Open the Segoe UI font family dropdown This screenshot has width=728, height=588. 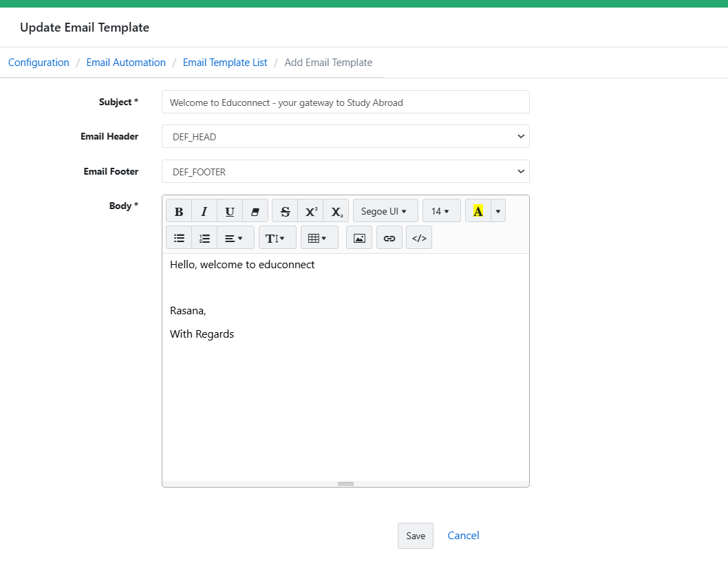pos(385,211)
